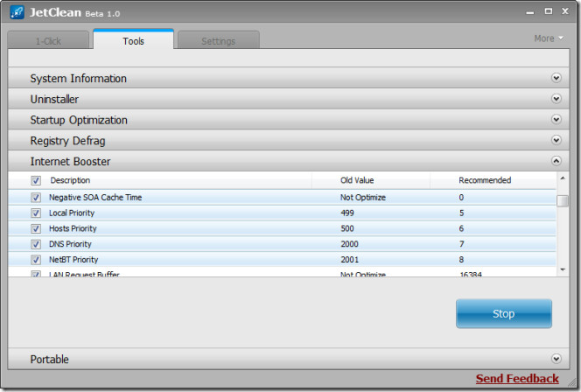
Task: Open the Send Feedback link
Action: [x=517, y=378]
